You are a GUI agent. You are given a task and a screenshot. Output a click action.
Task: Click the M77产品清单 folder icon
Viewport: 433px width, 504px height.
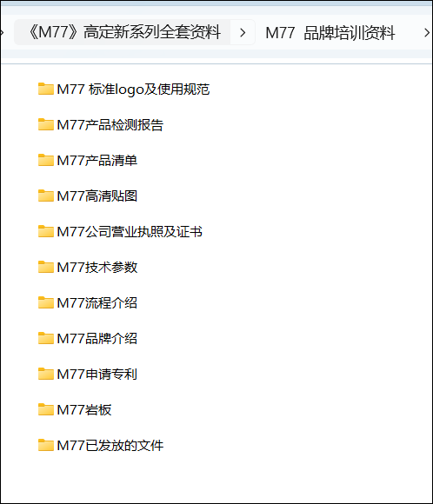click(46, 161)
